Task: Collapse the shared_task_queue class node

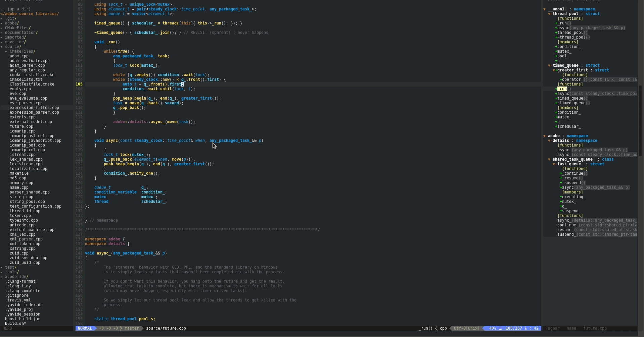Action: click(x=549, y=159)
